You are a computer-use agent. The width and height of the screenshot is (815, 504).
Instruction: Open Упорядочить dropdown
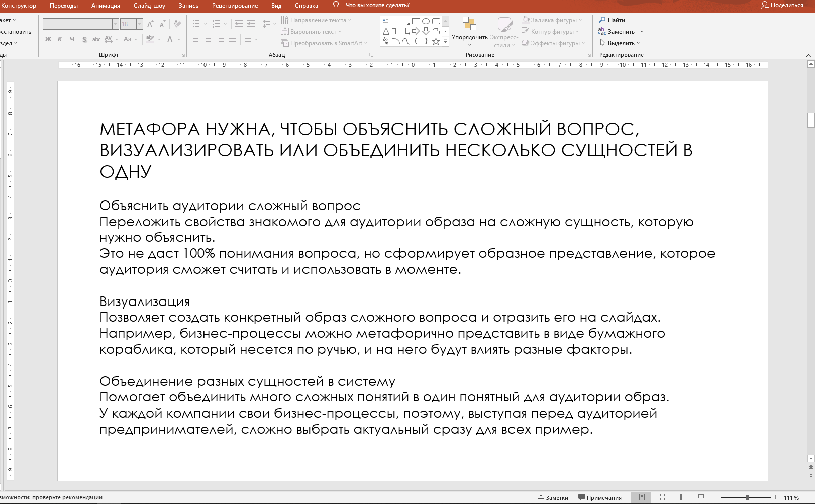(x=469, y=32)
